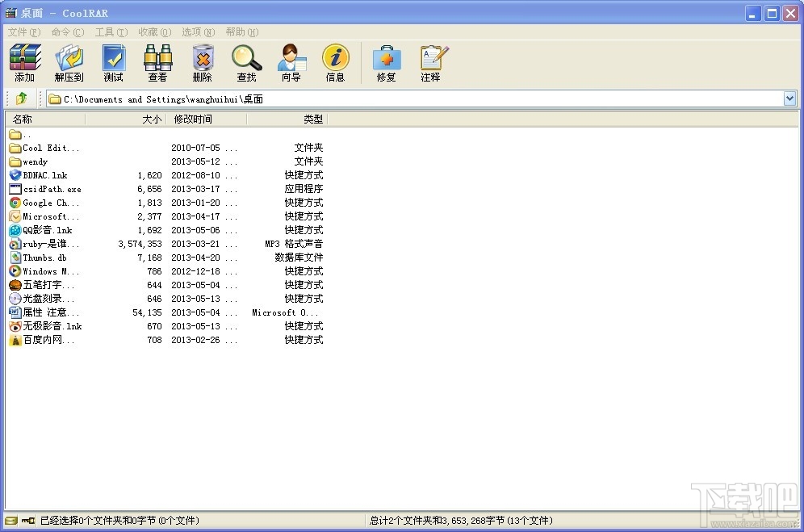
Task: Start the 查找 (Find files) tool
Action: [246, 63]
